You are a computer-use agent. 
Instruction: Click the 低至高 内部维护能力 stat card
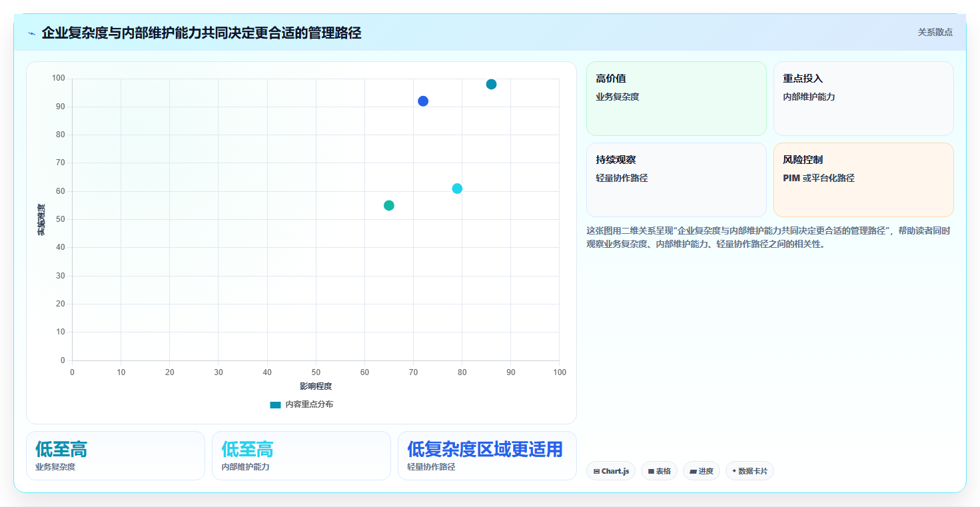301,456
